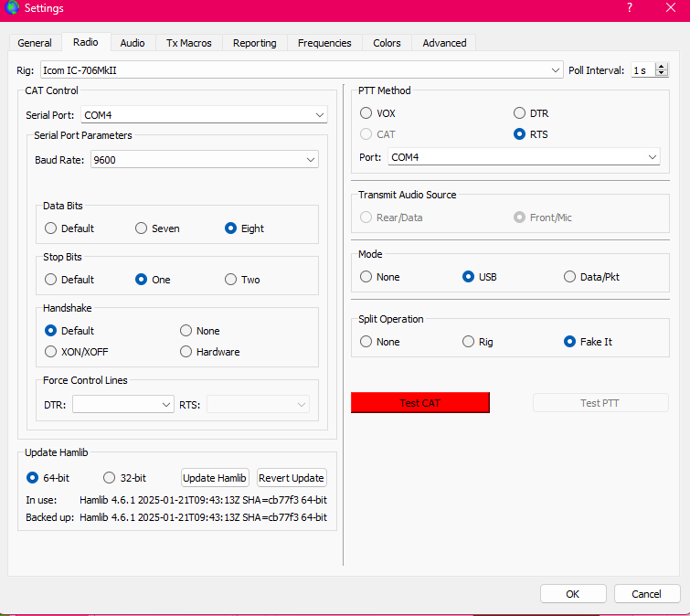Select Seven data bits radio button
This screenshot has width=690, height=616.
click(x=142, y=228)
